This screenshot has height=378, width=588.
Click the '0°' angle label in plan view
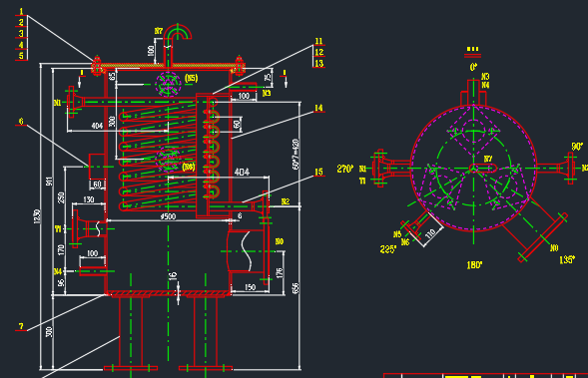coord(473,67)
